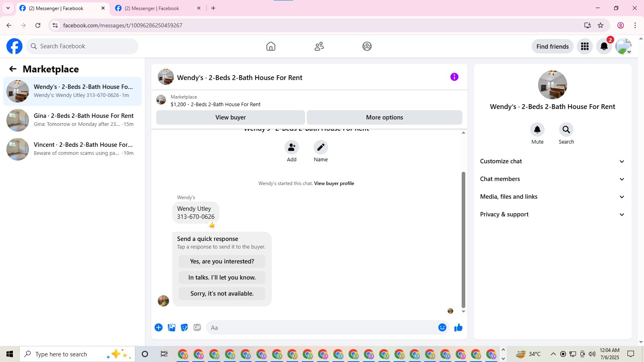The width and height of the screenshot is (644, 362).
Task: Open conversation information purple icon
Action: pos(454,77)
